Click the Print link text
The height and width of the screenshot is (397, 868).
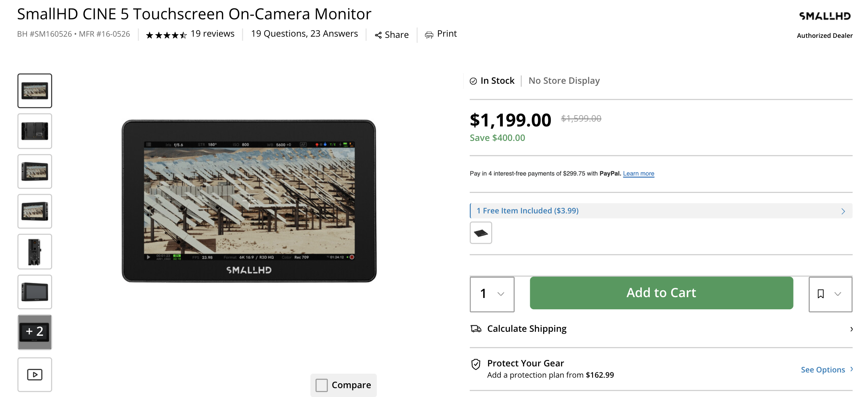(447, 34)
